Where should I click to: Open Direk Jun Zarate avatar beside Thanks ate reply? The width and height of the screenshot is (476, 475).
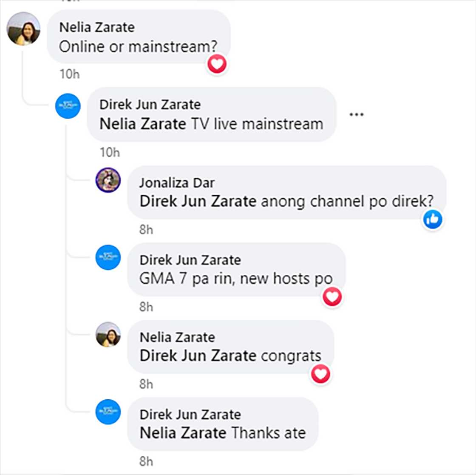tap(108, 412)
